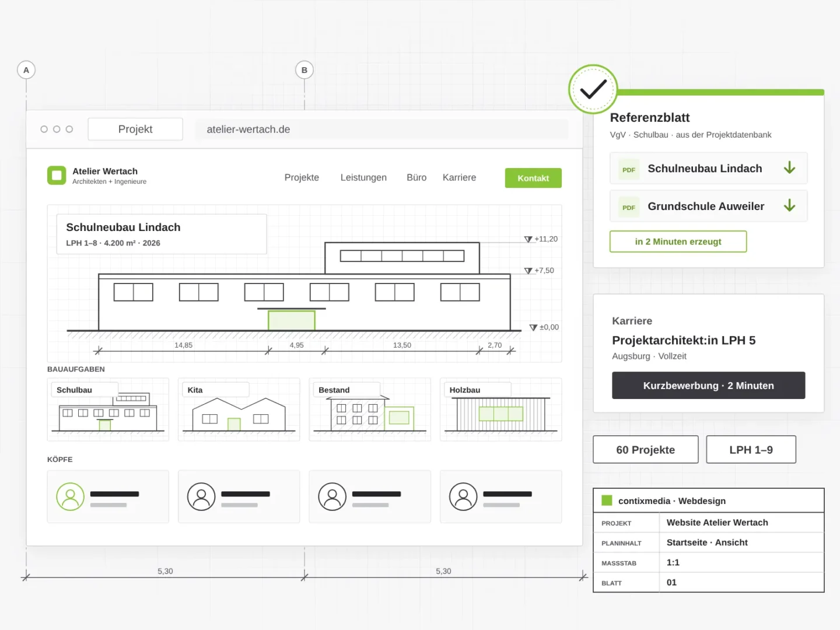Download the Grundschule Auweiler PDF via arrow
The height and width of the screenshot is (630, 840).
tap(789, 206)
